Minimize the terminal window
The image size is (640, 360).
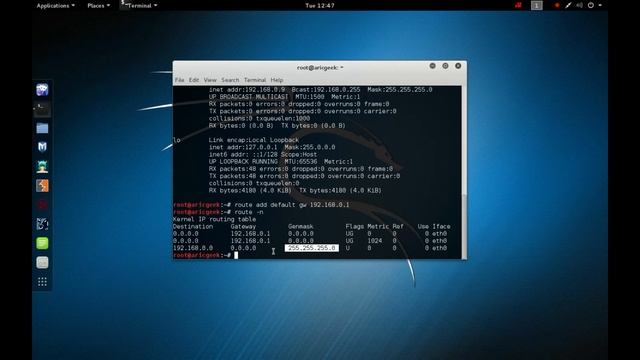[x=432, y=66]
